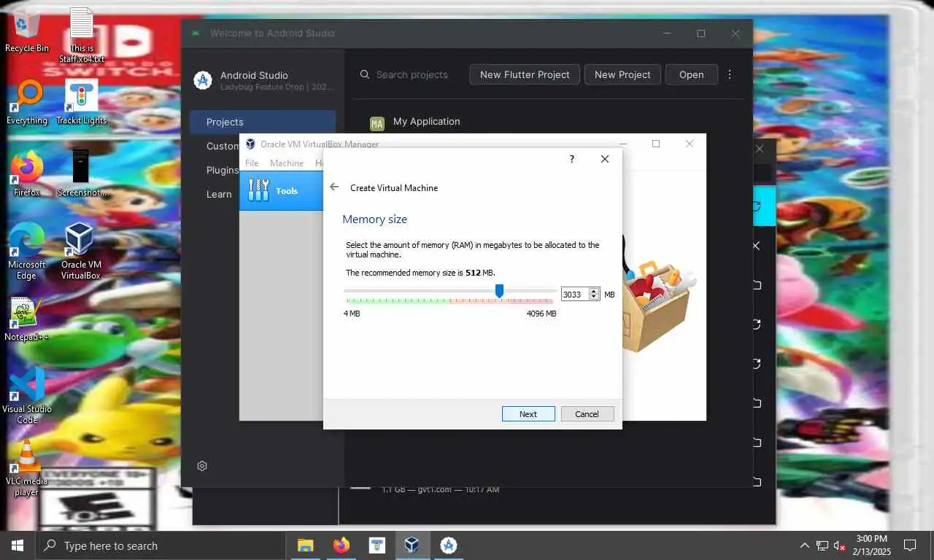This screenshot has height=560, width=934.
Task: Click the blue memory size slider handle
Action: click(499, 291)
